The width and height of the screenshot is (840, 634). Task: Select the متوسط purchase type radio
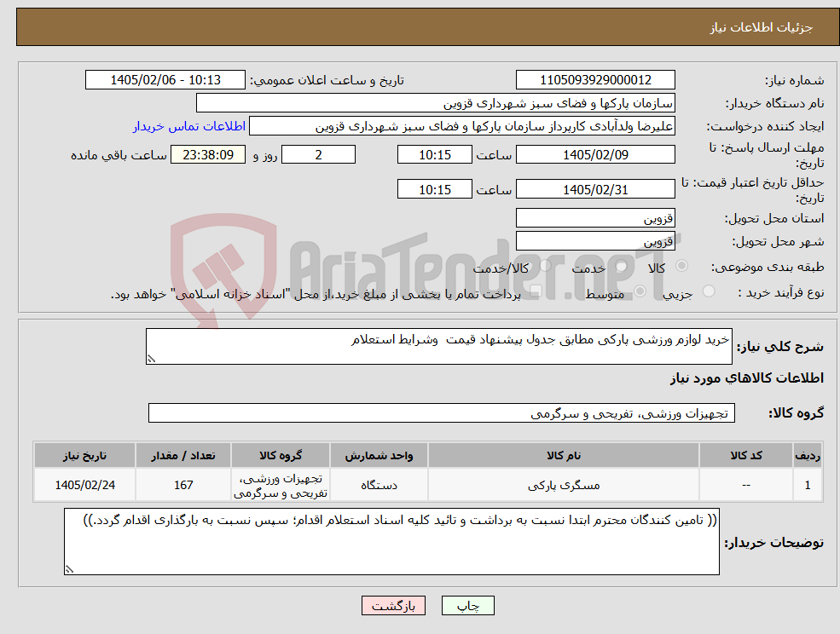pyautogui.click(x=640, y=291)
